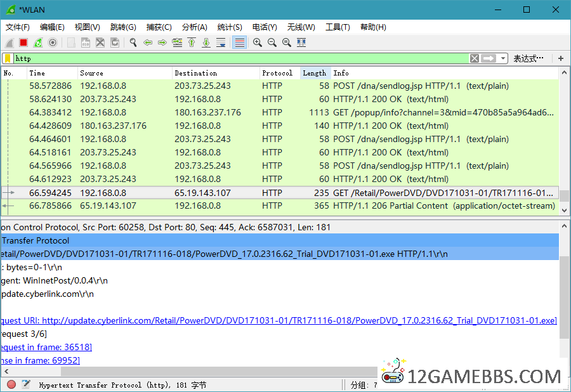The height and width of the screenshot is (392, 571).
Task: Jump to the last packet
Action: pyautogui.click(x=206, y=43)
